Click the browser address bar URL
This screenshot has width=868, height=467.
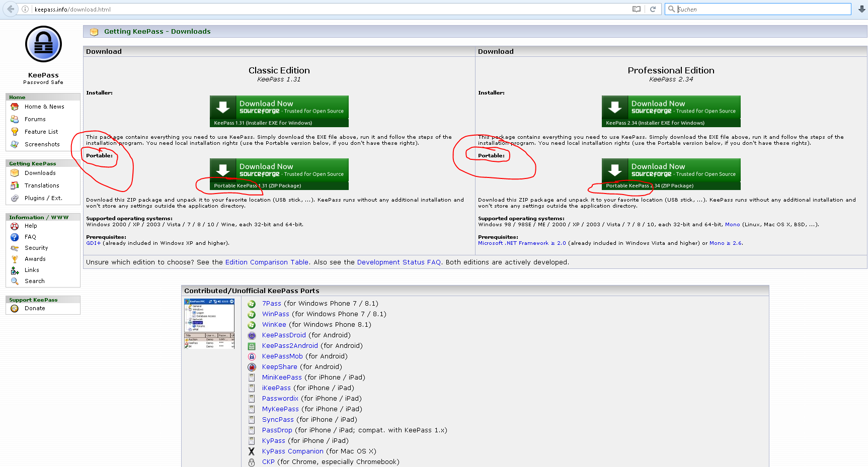[72, 9]
